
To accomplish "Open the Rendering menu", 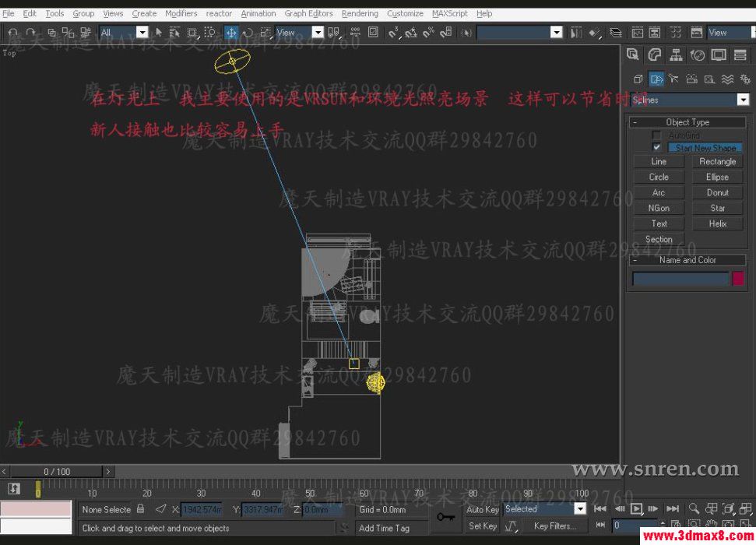I will pos(360,12).
